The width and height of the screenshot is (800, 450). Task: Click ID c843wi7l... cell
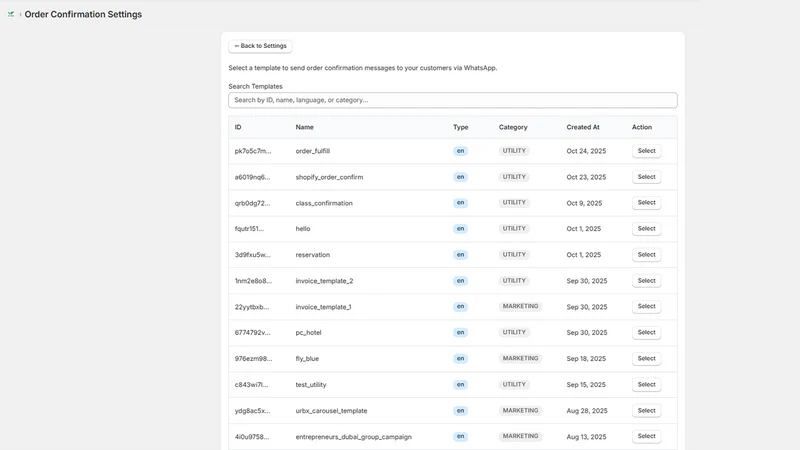coord(251,385)
